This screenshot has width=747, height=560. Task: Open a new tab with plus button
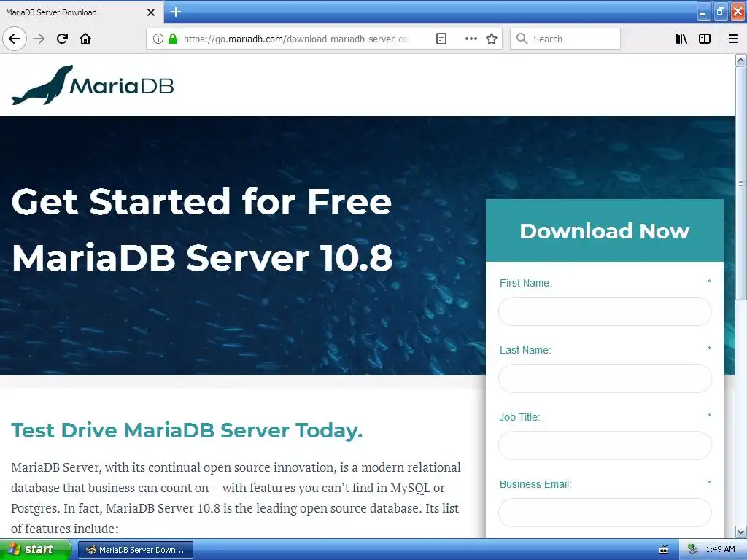point(176,12)
